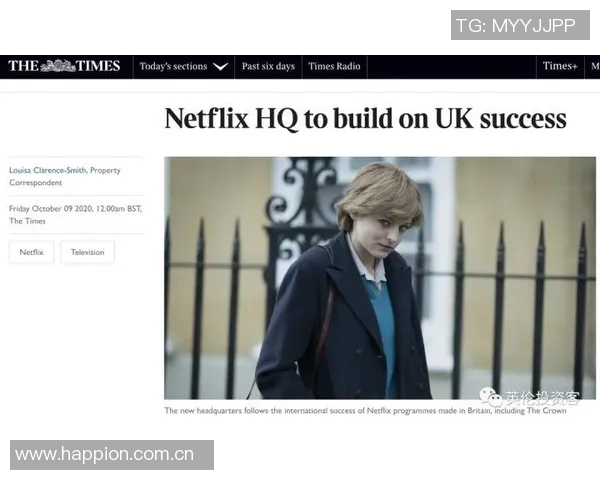The height and width of the screenshot is (480, 600).
Task: Click the crest emblem in The Times logo
Action: 58,66
